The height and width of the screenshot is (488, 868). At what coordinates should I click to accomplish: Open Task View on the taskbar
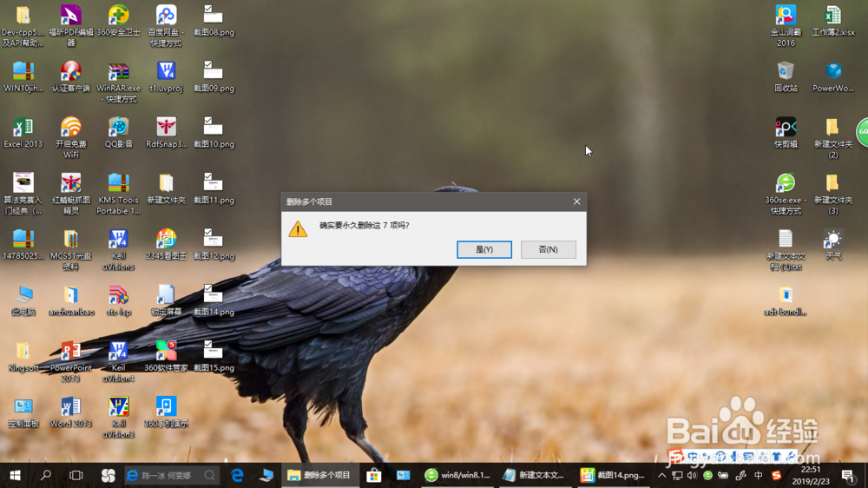pyautogui.click(x=76, y=475)
